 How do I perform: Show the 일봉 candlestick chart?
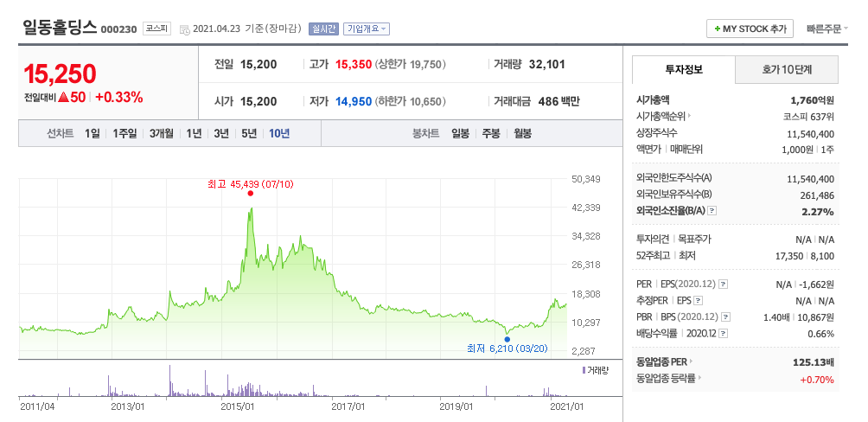pos(460,133)
